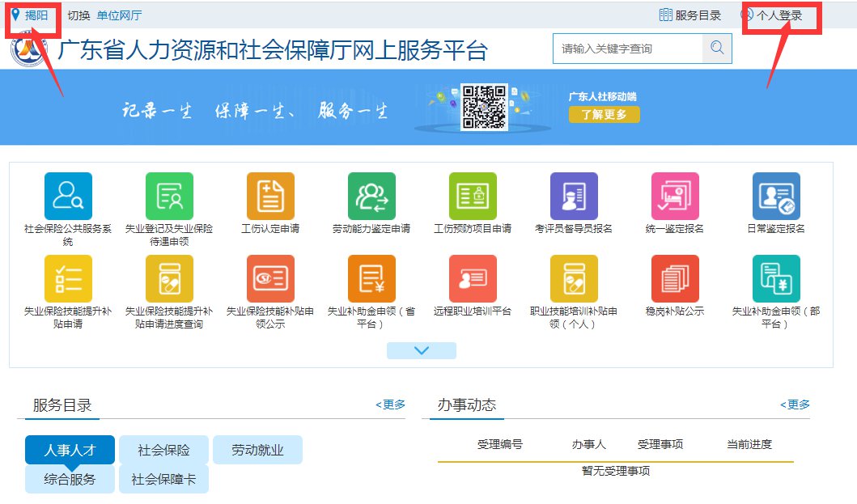Open 远程职业培训平台 icon
The width and height of the screenshot is (857, 504).
[x=473, y=278]
